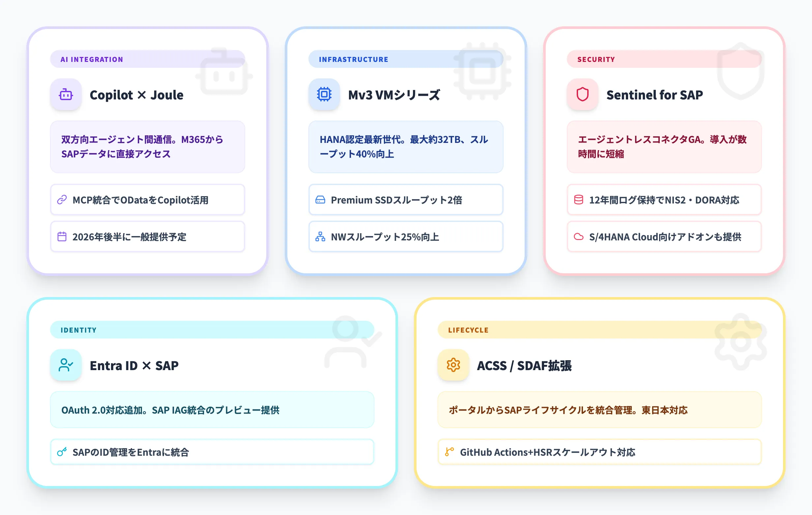Screen dimensions: 812x515
Task: Click the calendar icon beside 2026年後半に一般提供予定
Action: tap(62, 237)
